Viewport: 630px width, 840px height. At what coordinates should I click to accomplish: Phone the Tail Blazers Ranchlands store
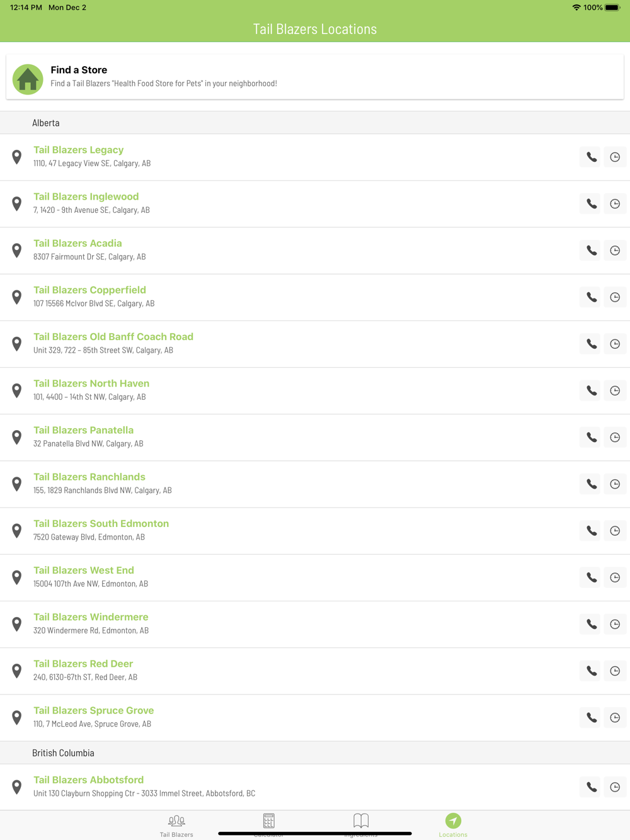[x=591, y=484]
